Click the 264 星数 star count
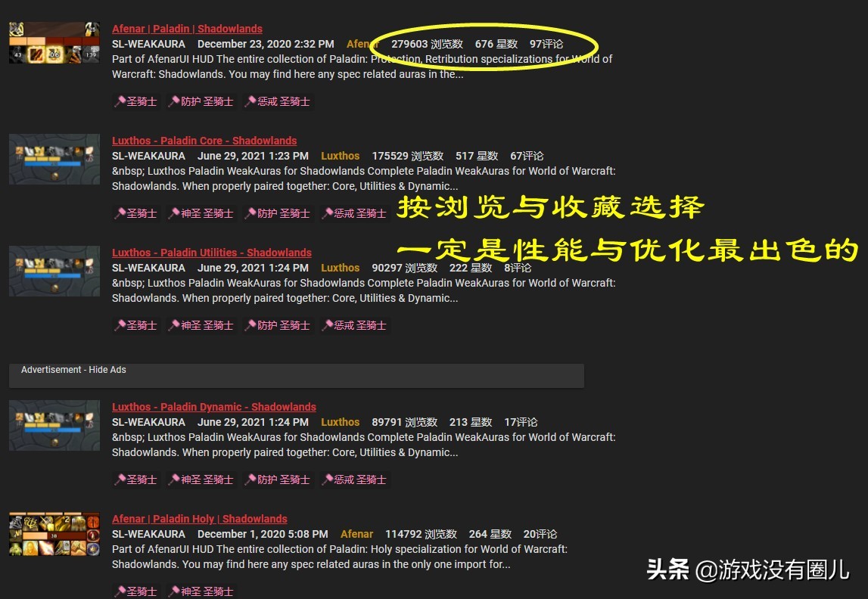 click(x=490, y=534)
